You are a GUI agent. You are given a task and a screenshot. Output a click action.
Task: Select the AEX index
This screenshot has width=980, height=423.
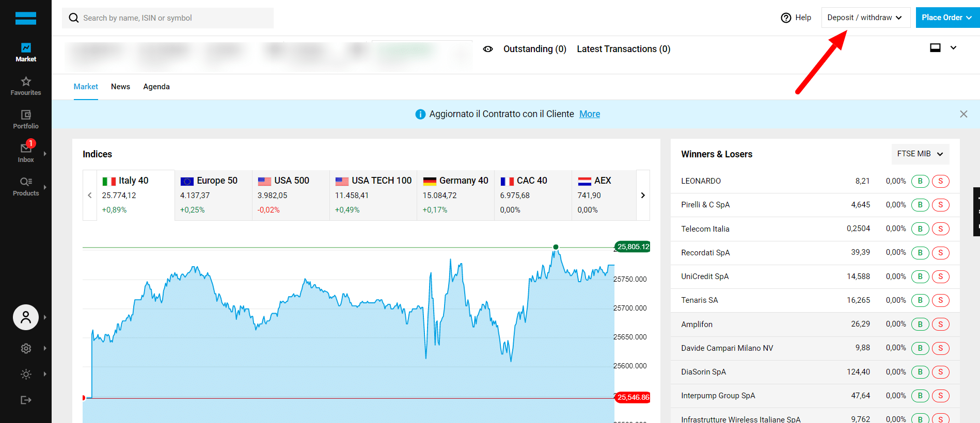(x=604, y=195)
